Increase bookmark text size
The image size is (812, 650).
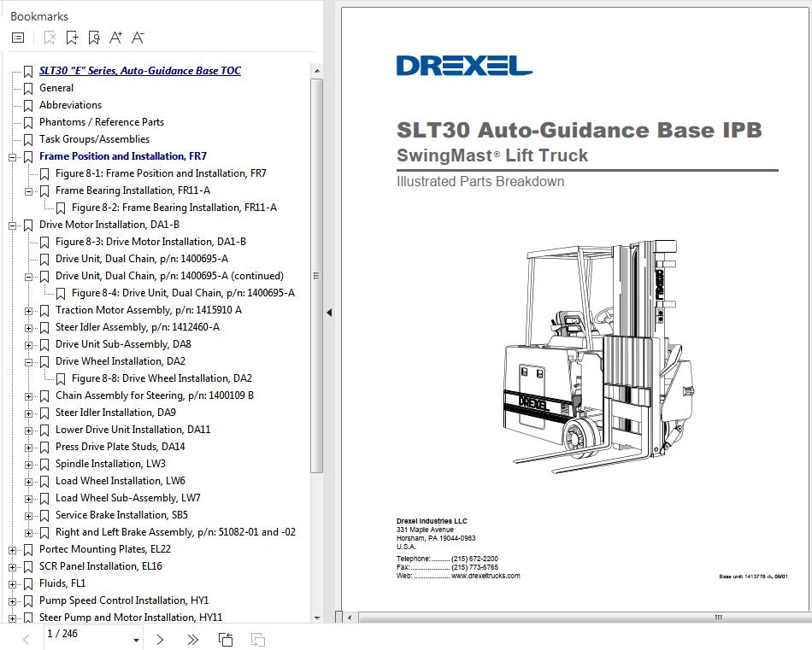pyautogui.click(x=115, y=38)
